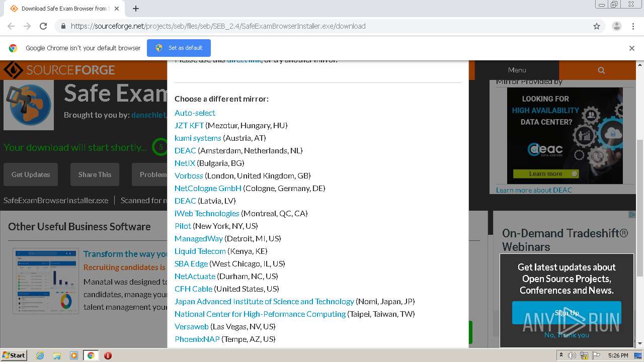Bookmark this page with star icon

click(597, 26)
